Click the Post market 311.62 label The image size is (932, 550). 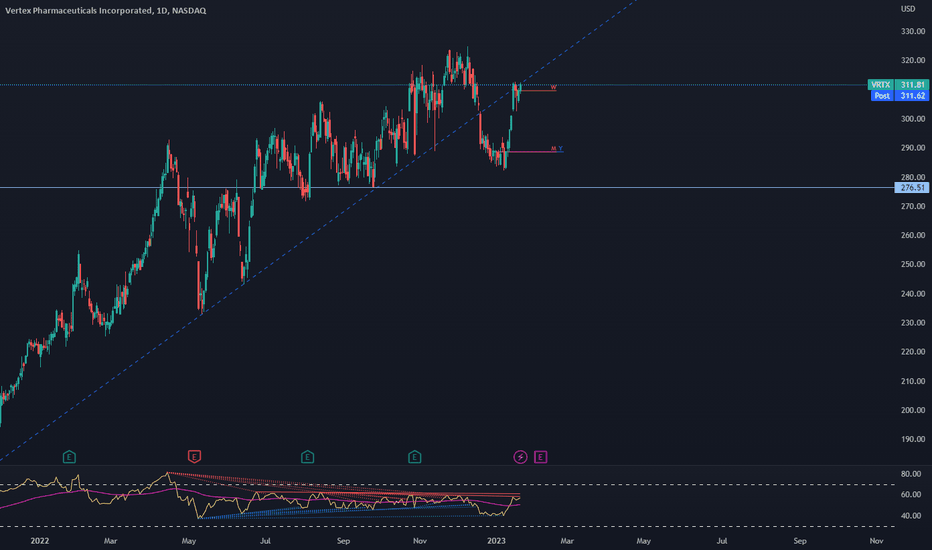(x=900, y=95)
